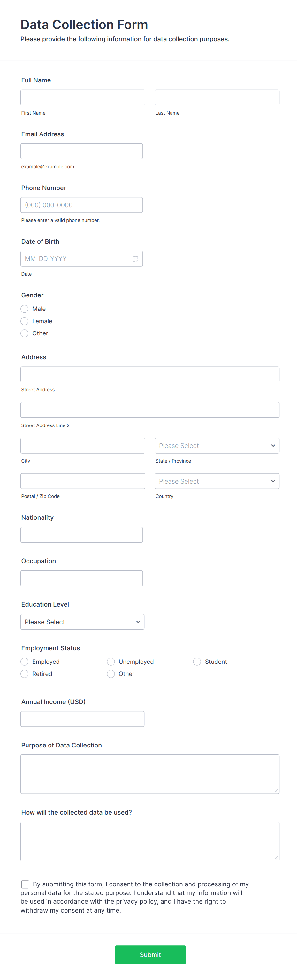Click the Last Name input box

(217, 97)
